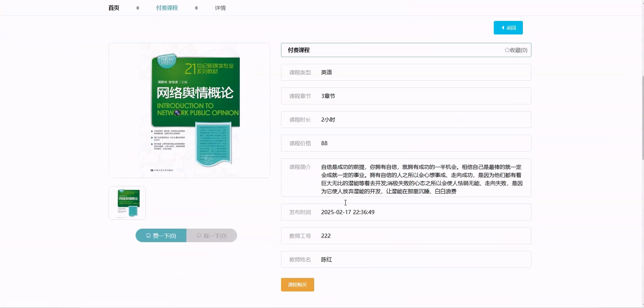Click the thumbs-up icon in 赞一下
This screenshot has width=644, height=308.
tap(148, 235)
